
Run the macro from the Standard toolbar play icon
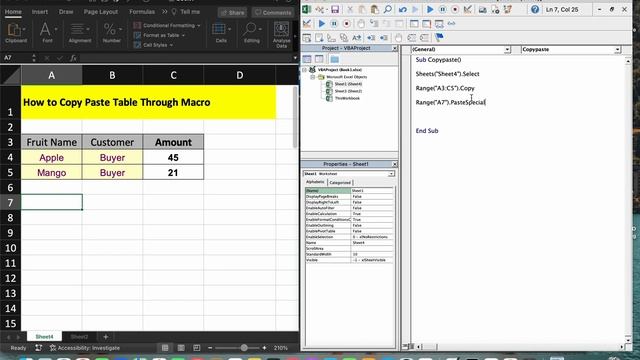pos(430,9)
